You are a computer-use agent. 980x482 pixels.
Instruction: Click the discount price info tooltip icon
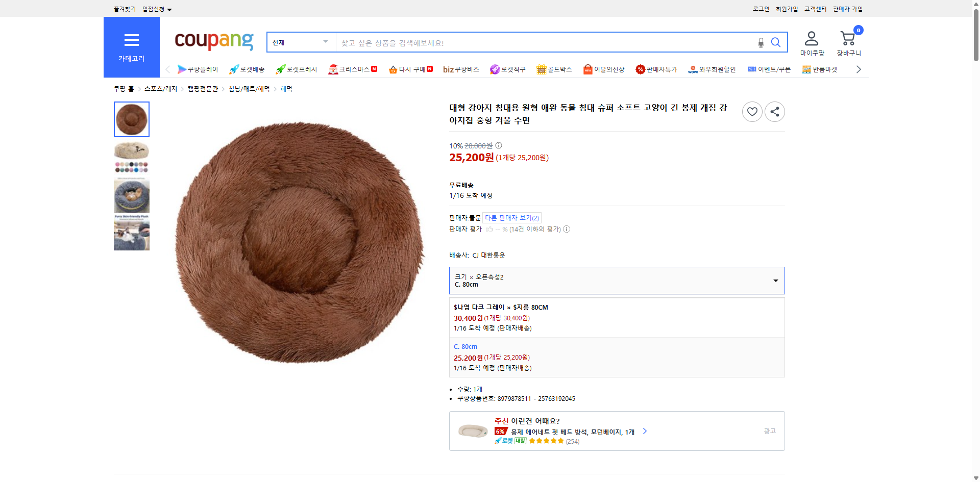click(498, 145)
